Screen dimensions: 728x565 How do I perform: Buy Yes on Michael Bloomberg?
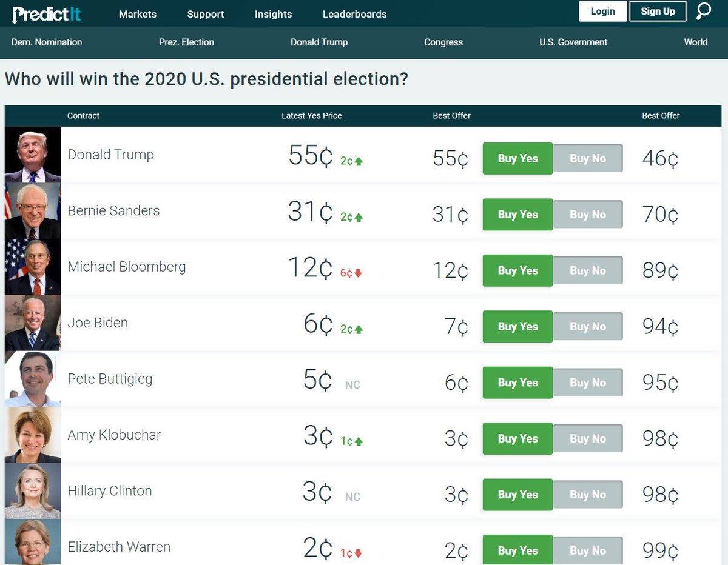[x=517, y=270]
